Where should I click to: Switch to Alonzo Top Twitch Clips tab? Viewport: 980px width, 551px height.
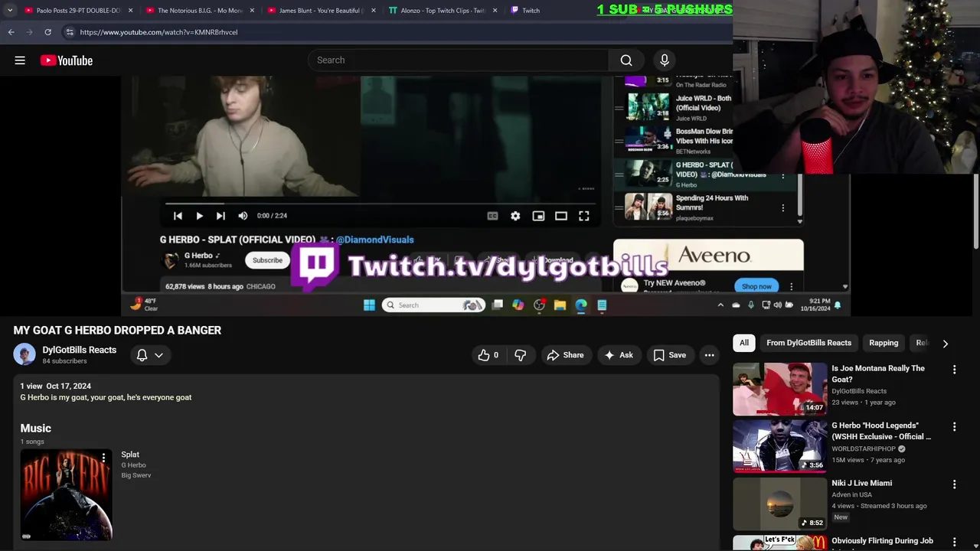click(443, 11)
